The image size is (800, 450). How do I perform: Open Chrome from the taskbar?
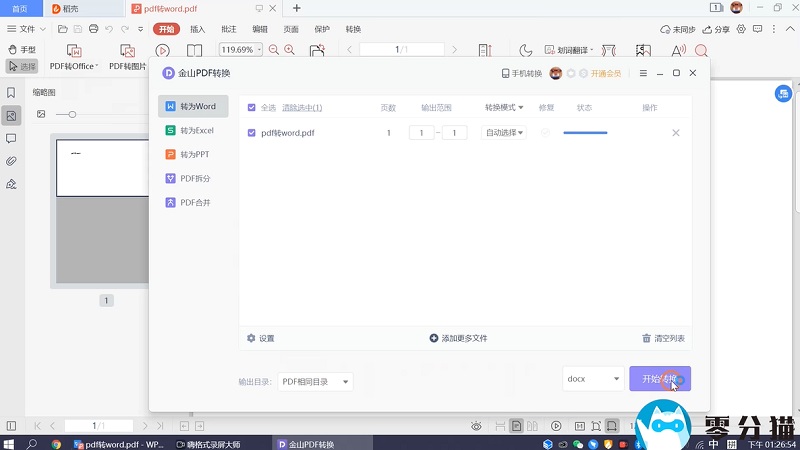click(56, 444)
